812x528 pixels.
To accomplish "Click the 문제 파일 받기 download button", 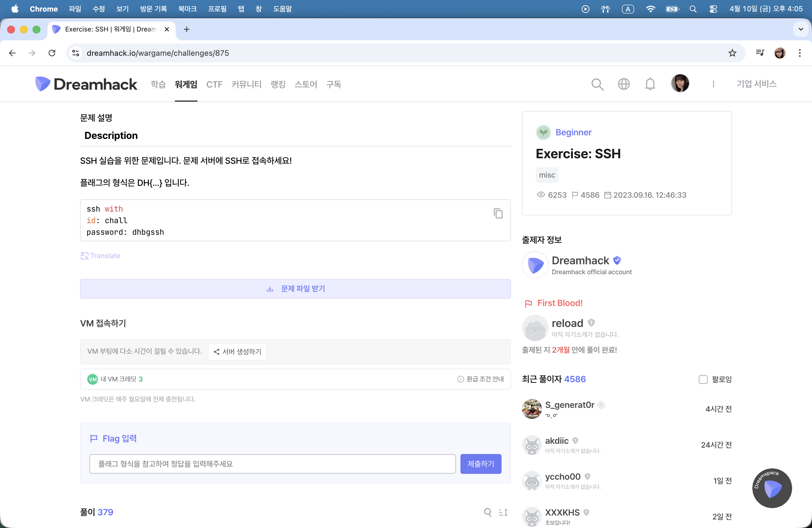I will tap(295, 289).
